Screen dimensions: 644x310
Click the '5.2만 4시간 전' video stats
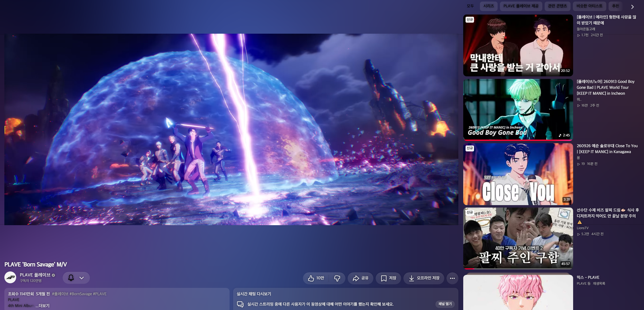point(590,234)
